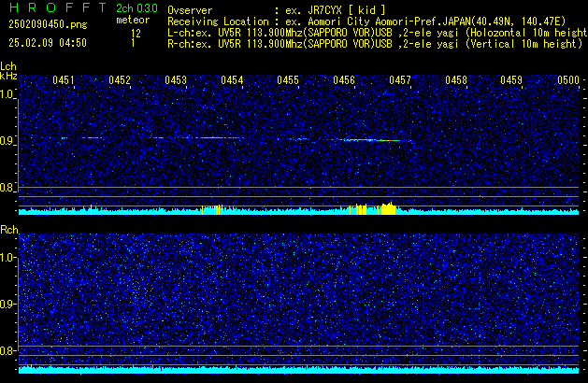Screen dimensions: 588x383
Task: Click the Lch 0.8 frequency tick label
Action: 7,188
